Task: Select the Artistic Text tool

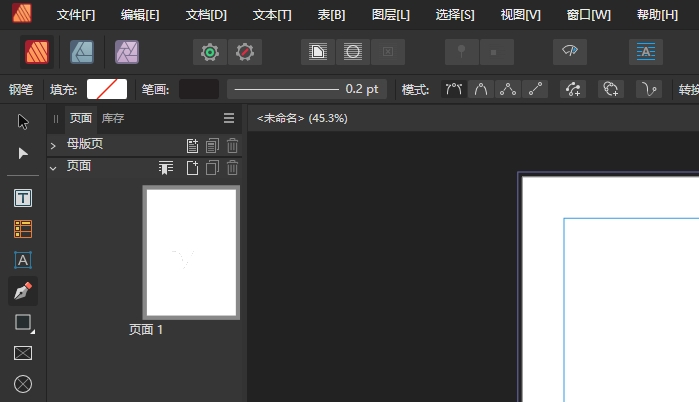Action: tap(23, 260)
